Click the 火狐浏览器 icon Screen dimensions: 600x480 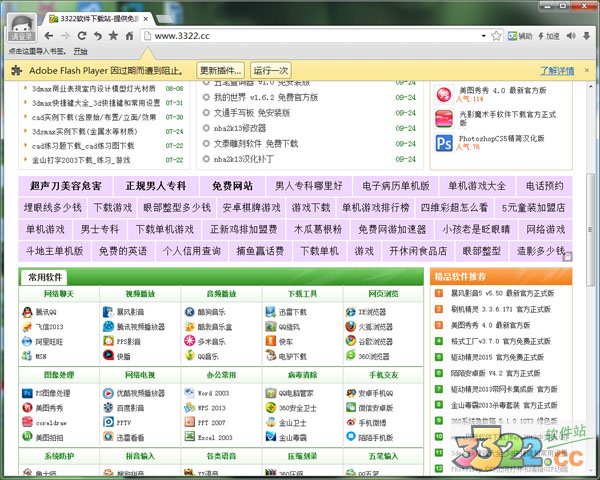(x=351, y=327)
